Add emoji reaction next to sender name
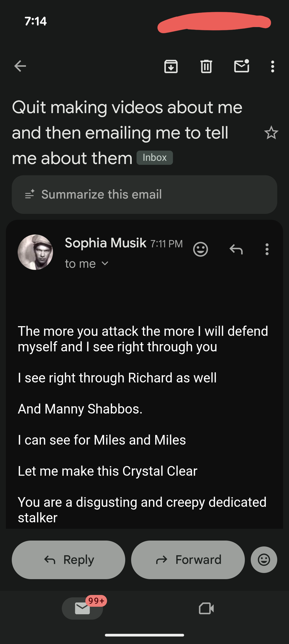This screenshot has width=289, height=644. click(200, 249)
